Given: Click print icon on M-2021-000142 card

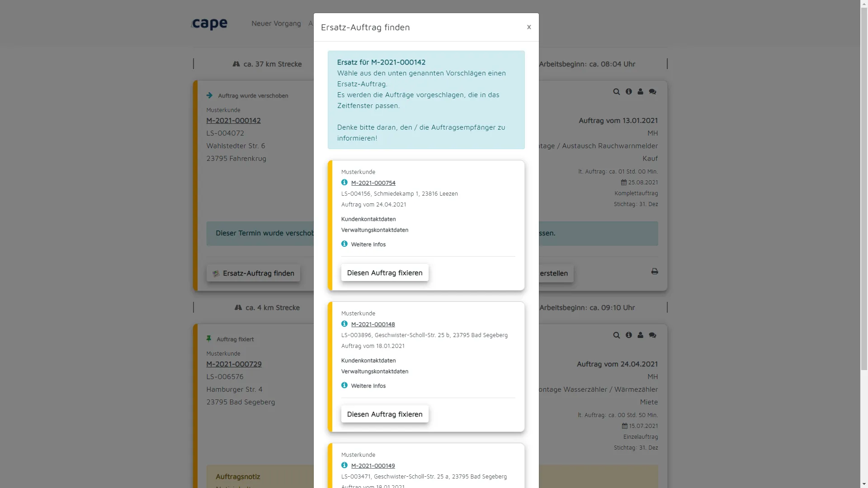Looking at the screenshot, I should pyautogui.click(x=655, y=272).
